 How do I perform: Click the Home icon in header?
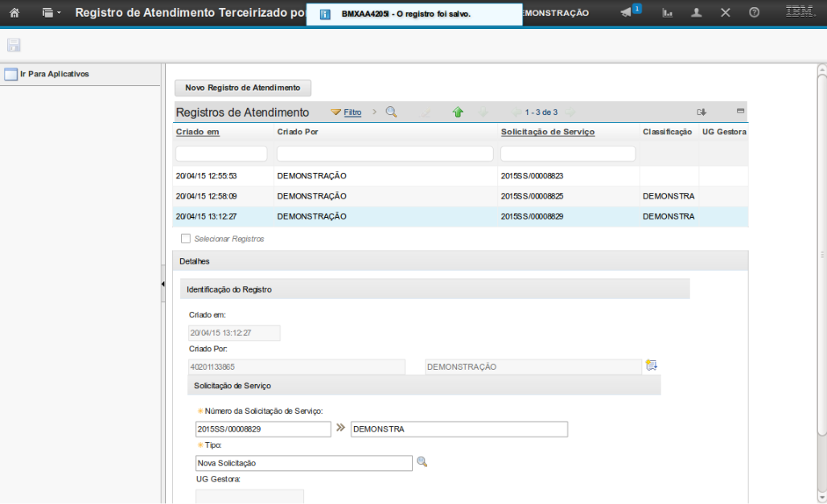(14, 14)
